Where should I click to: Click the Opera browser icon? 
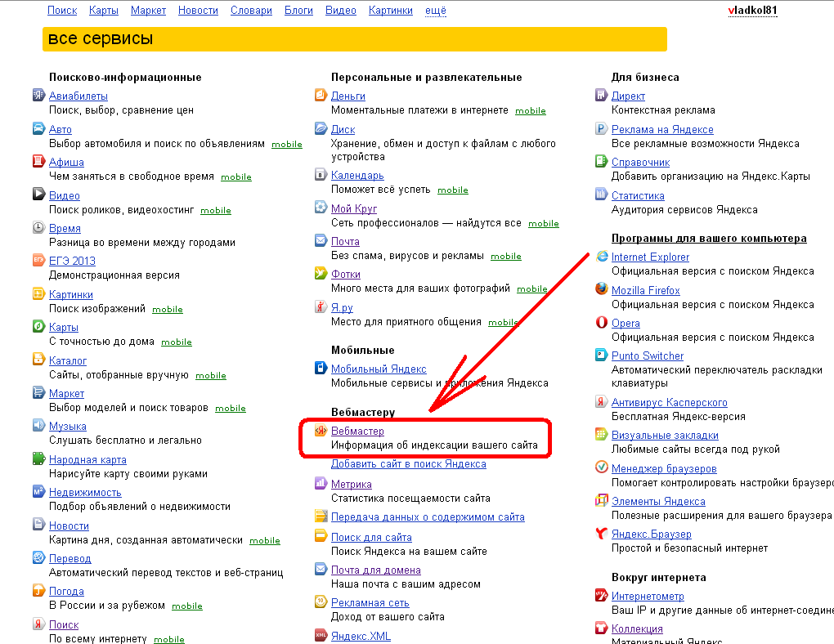602,322
